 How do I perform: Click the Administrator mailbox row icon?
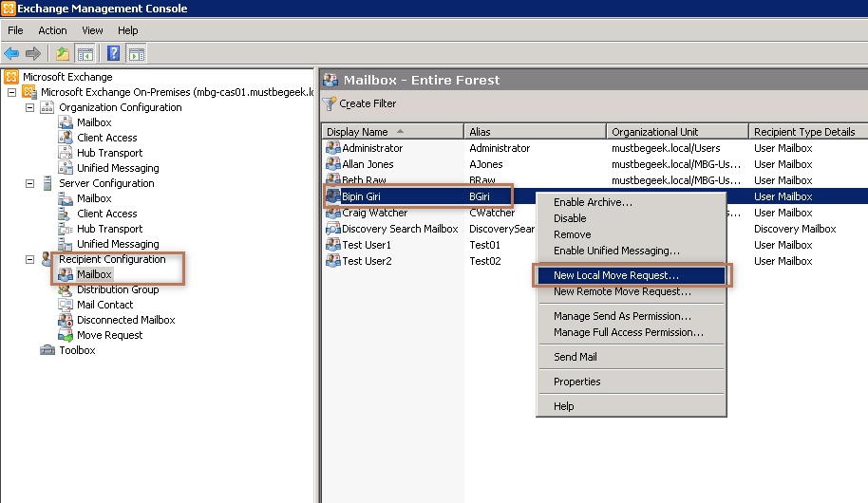[x=332, y=148]
